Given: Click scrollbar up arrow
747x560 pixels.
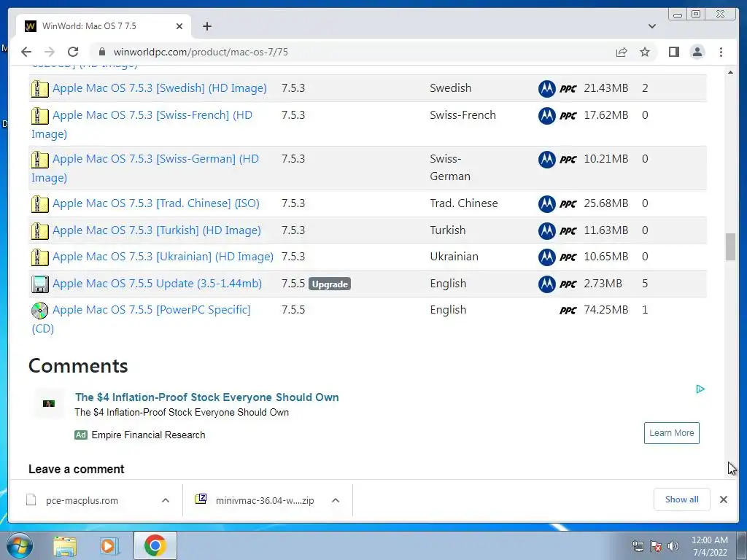Looking at the screenshot, I should pyautogui.click(x=730, y=72).
